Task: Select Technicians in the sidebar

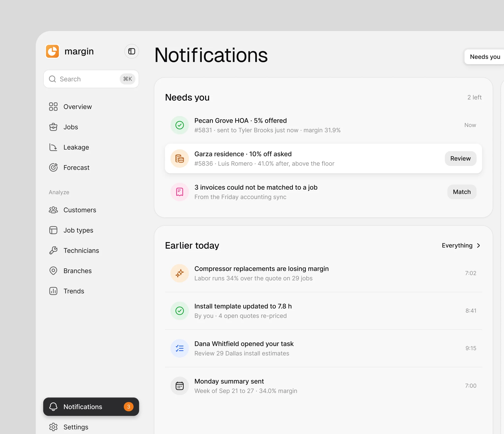Action: pyautogui.click(x=91, y=250)
